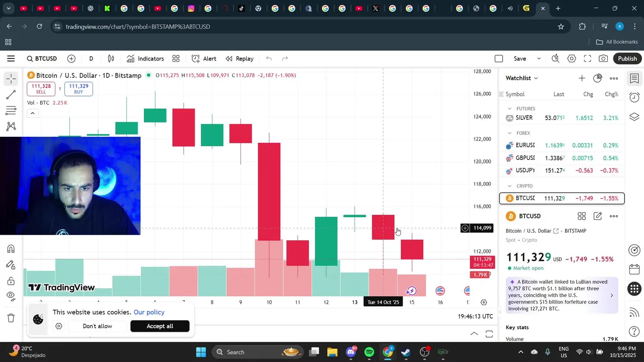The image size is (644, 362).
Task: Open the Watchlist name dropdown
Action: [x=522, y=78]
